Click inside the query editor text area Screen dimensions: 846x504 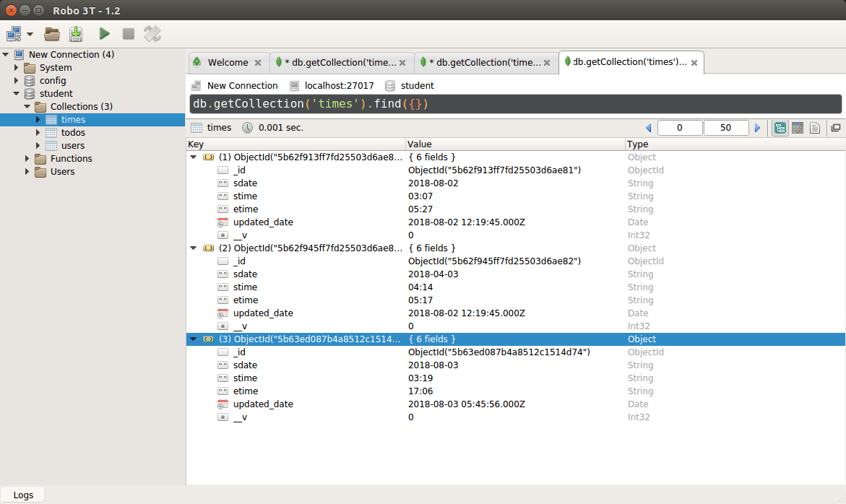tap(433, 103)
